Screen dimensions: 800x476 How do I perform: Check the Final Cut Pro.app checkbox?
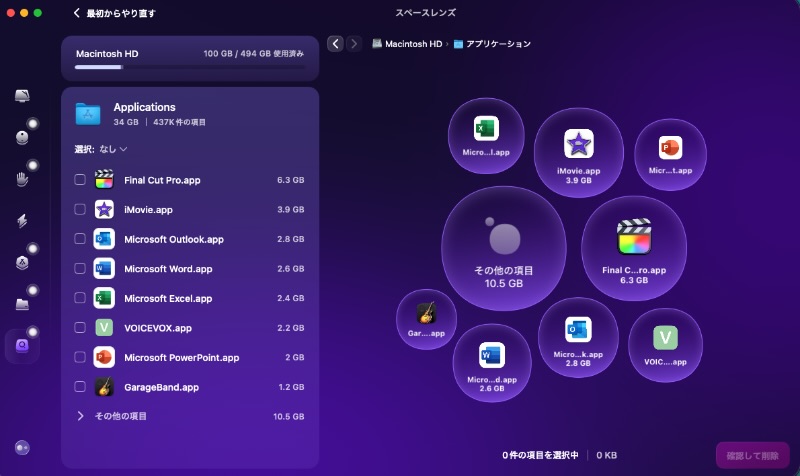pyautogui.click(x=80, y=180)
